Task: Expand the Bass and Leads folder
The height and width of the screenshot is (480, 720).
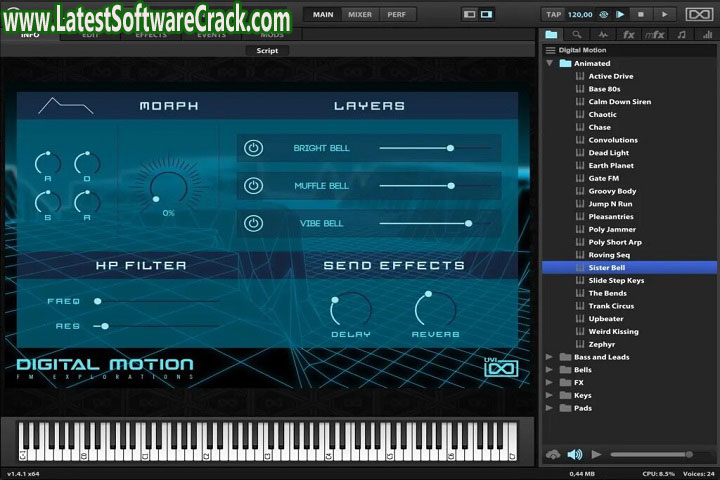Action: click(549, 357)
